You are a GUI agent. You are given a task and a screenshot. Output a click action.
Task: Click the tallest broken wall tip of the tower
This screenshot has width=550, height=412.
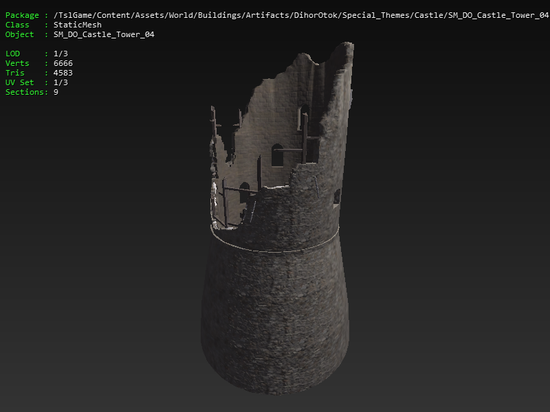(346, 49)
